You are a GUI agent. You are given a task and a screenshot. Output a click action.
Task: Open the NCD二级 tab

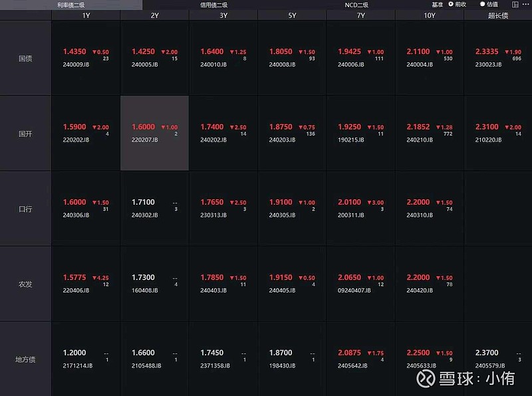point(356,5)
